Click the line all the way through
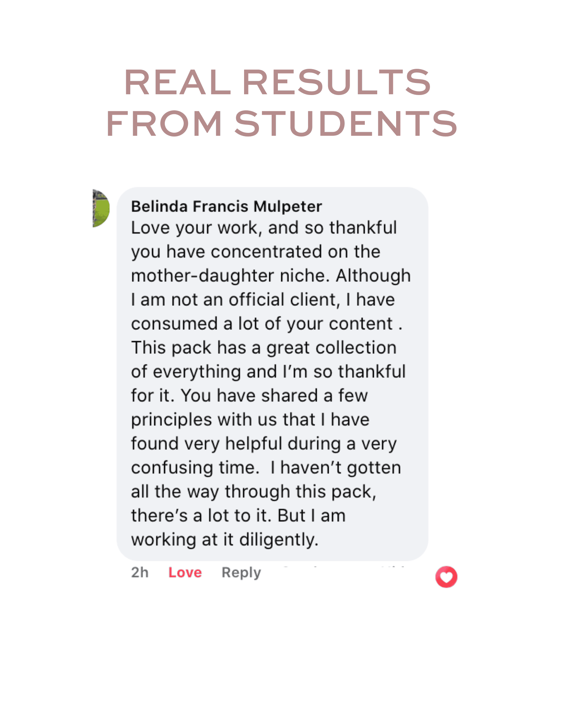562x728 pixels. pyautogui.click(x=253, y=491)
